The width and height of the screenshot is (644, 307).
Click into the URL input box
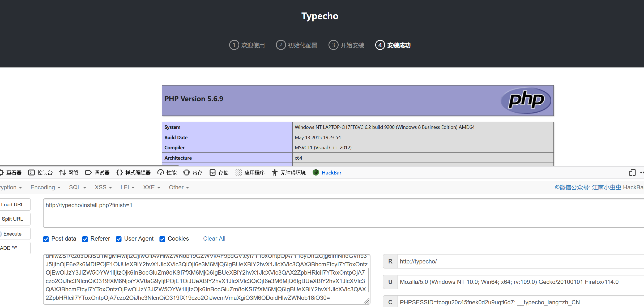(343, 213)
